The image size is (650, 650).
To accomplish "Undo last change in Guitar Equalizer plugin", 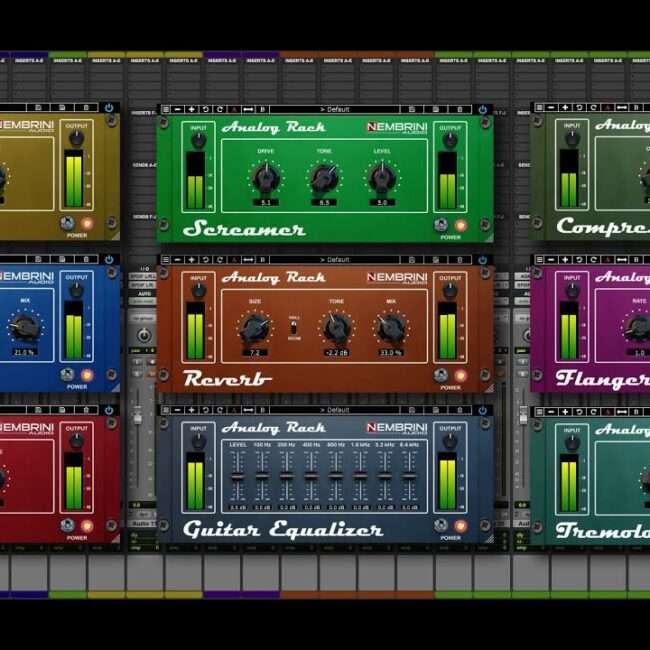I will coord(205,410).
